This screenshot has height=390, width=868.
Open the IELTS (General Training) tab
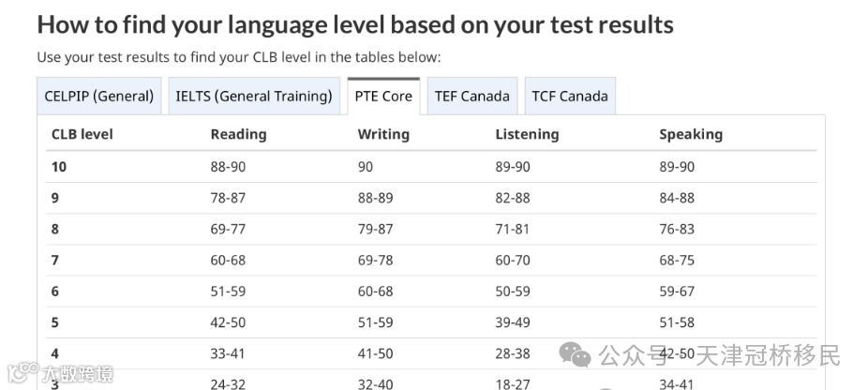pyautogui.click(x=254, y=96)
